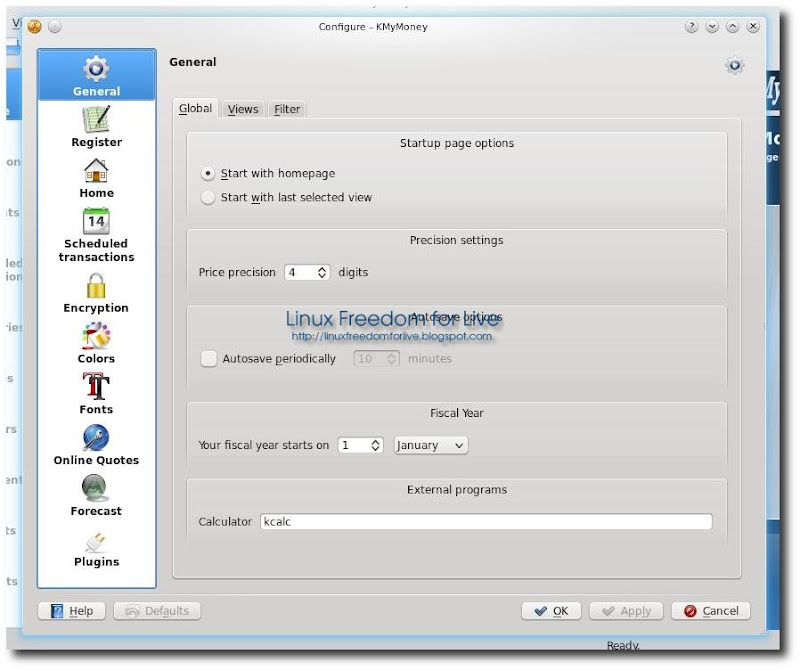The width and height of the screenshot is (800, 670).
Task: Click the Calculator program input field
Action: click(486, 522)
